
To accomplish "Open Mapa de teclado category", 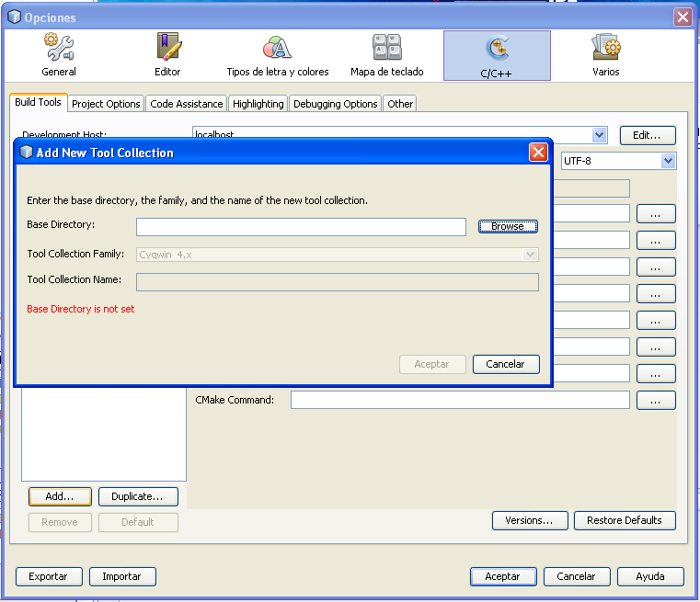I will [x=386, y=55].
